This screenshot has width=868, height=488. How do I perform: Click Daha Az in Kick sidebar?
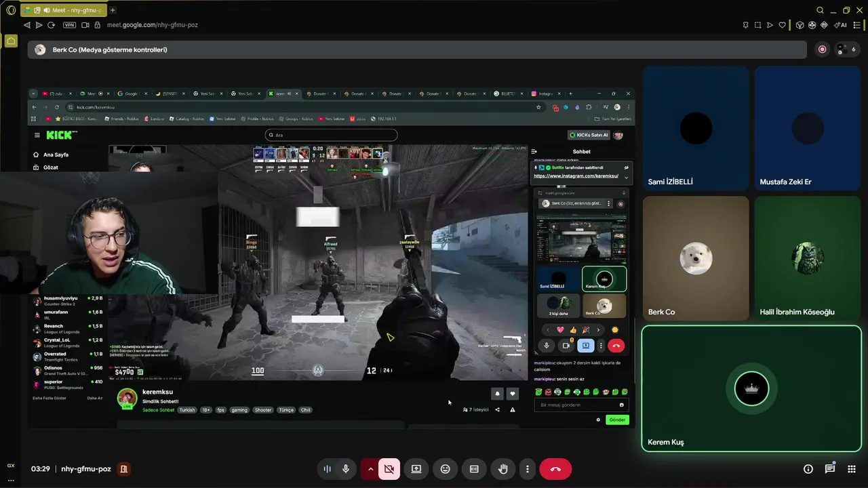point(95,398)
